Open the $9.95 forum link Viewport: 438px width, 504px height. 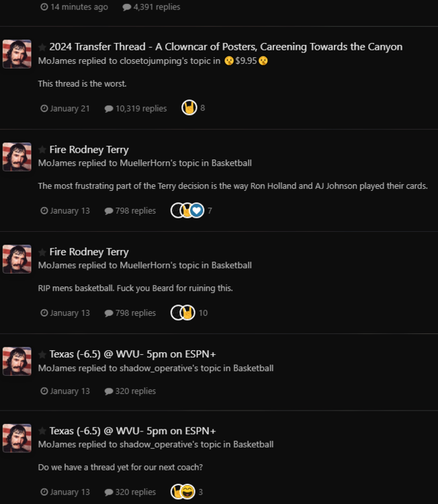tap(246, 60)
